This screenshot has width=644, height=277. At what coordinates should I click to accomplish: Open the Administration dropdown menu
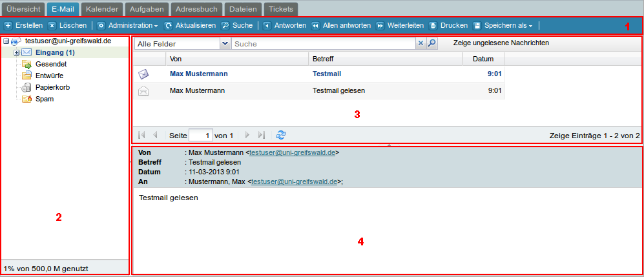click(x=128, y=26)
